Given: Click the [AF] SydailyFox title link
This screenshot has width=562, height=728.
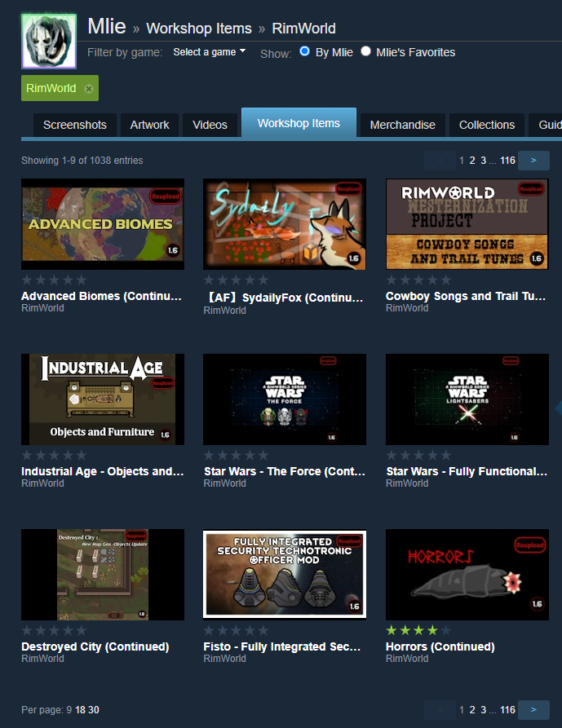Looking at the screenshot, I should 284,298.
